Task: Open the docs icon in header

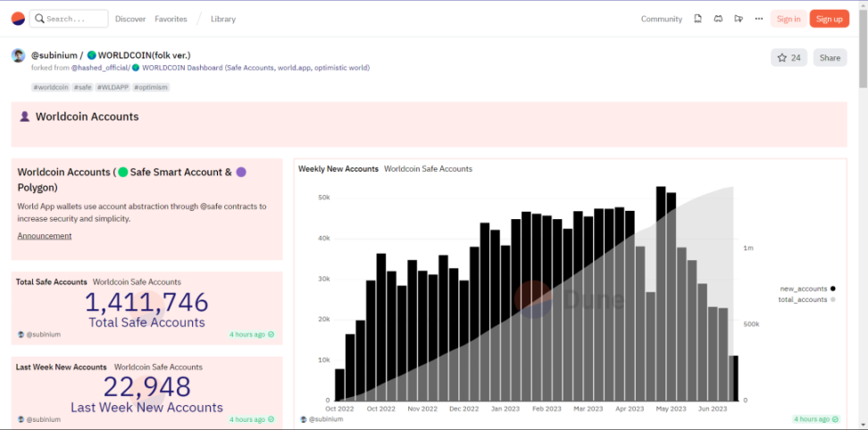Action: 697,19
